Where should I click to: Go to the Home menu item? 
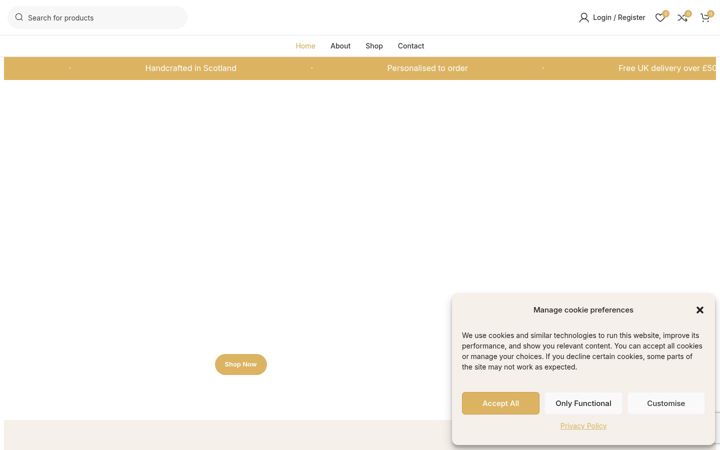click(305, 46)
